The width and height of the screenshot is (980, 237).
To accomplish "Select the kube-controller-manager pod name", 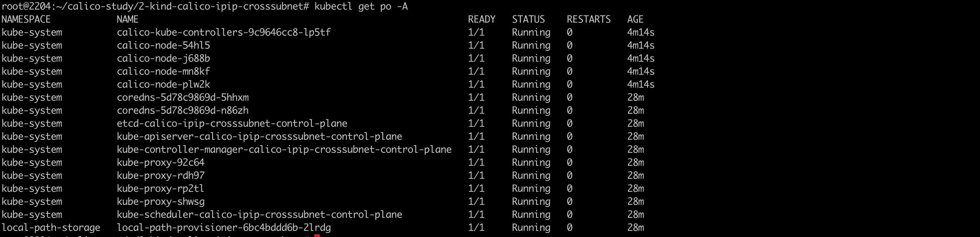I will point(284,150).
